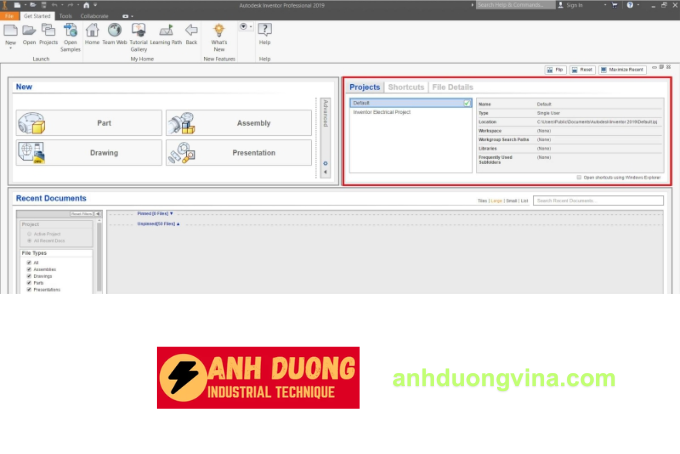Enable Open shortcuts using Windows Explorer
The width and height of the screenshot is (680, 454).
[x=578, y=177]
